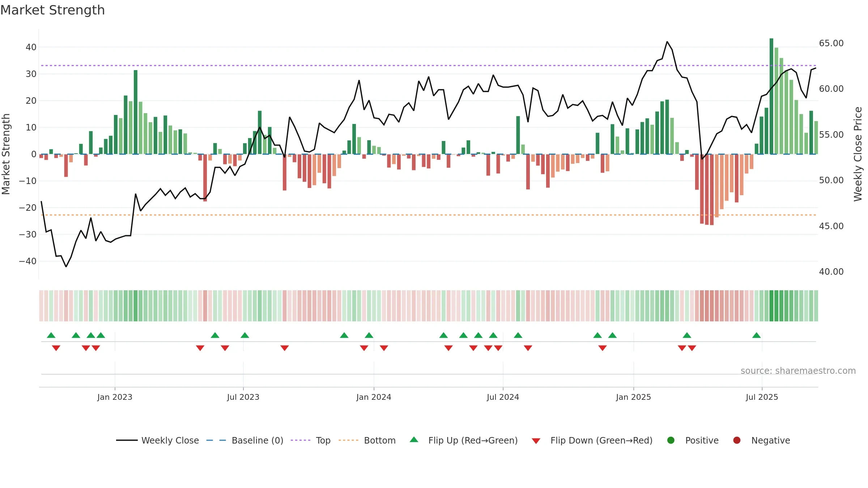Click the chart title Market Strength
The width and height of the screenshot is (868, 488).
click(52, 10)
